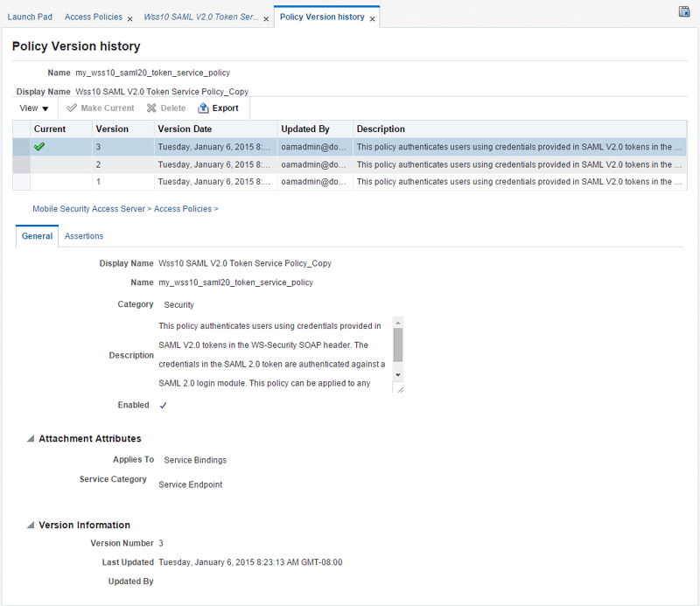700x606 pixels.
Task: Follow the Mobile Security Access Server breadcrumb link
Action: [x=89, y=209]
